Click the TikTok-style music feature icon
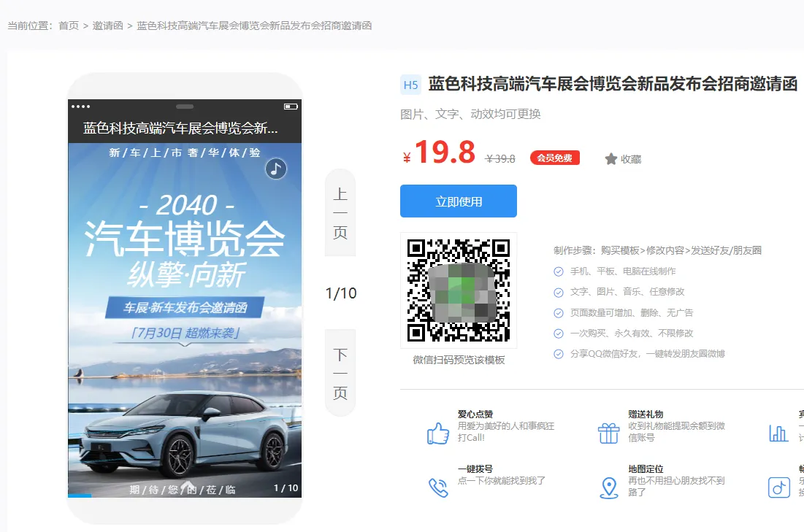This screenshot has width=804, height=532. click(778, 487)
